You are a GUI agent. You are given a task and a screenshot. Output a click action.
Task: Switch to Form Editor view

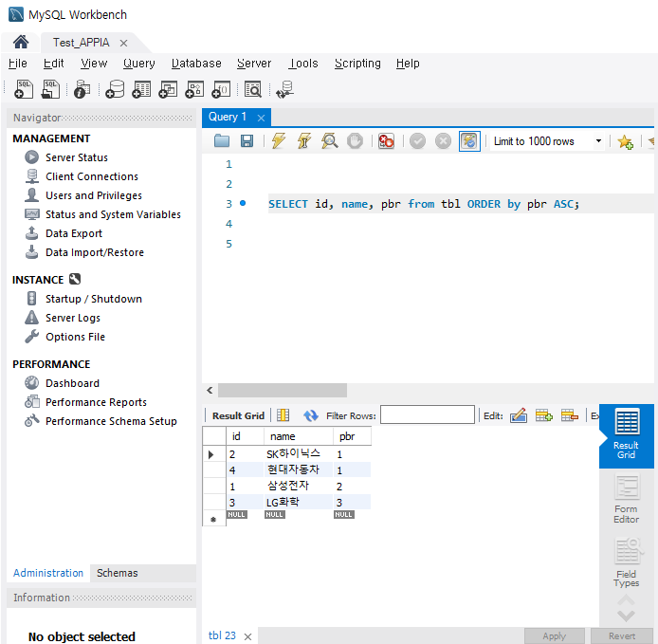pos(626,499)
